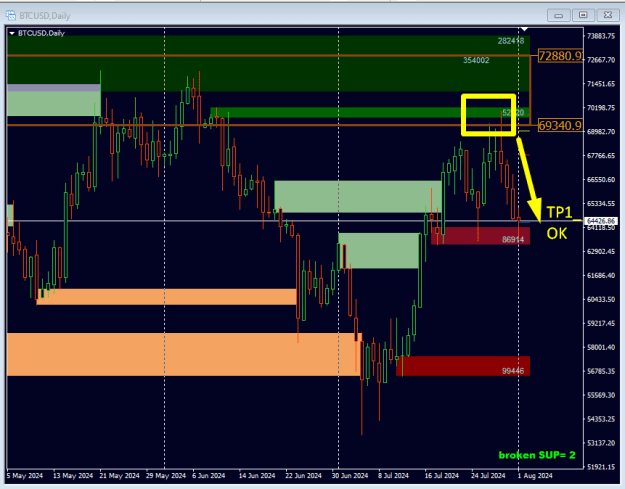Click the chart shift triangle marker
The height and width of the screenshot is (489, 625).
click(525, 29)
